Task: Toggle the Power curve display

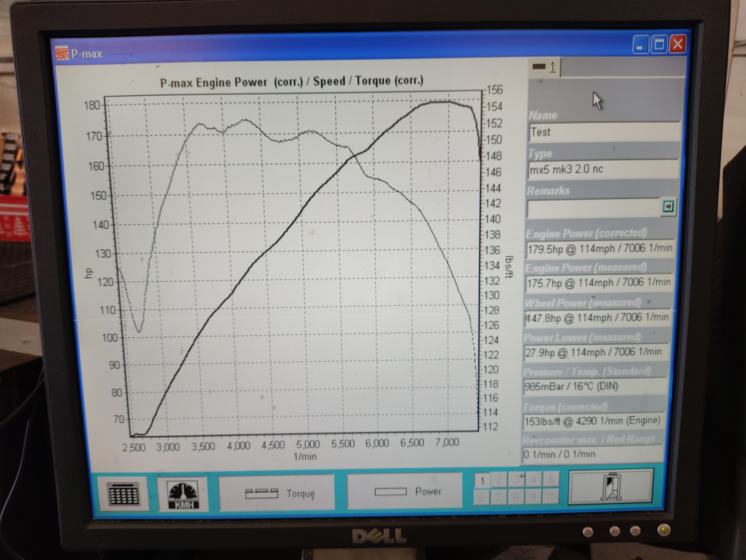Action: (405, 492)
